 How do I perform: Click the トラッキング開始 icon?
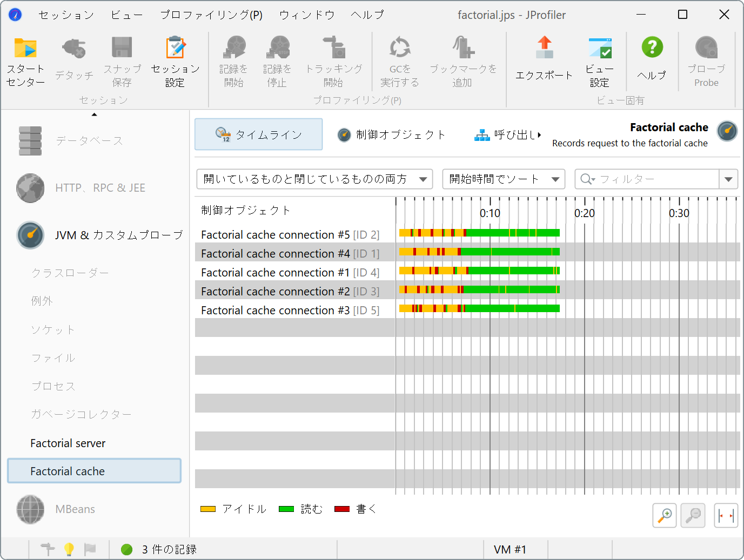click(x=334, y=48)
